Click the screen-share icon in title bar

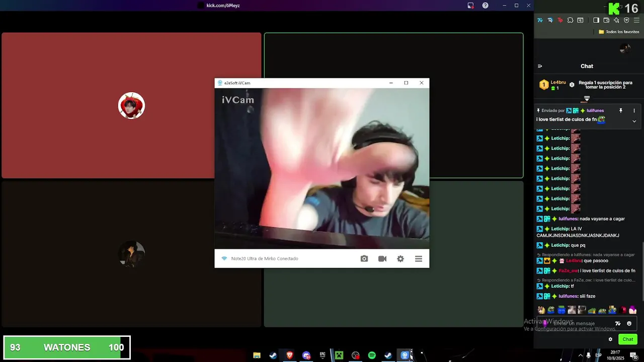[470, 6]
